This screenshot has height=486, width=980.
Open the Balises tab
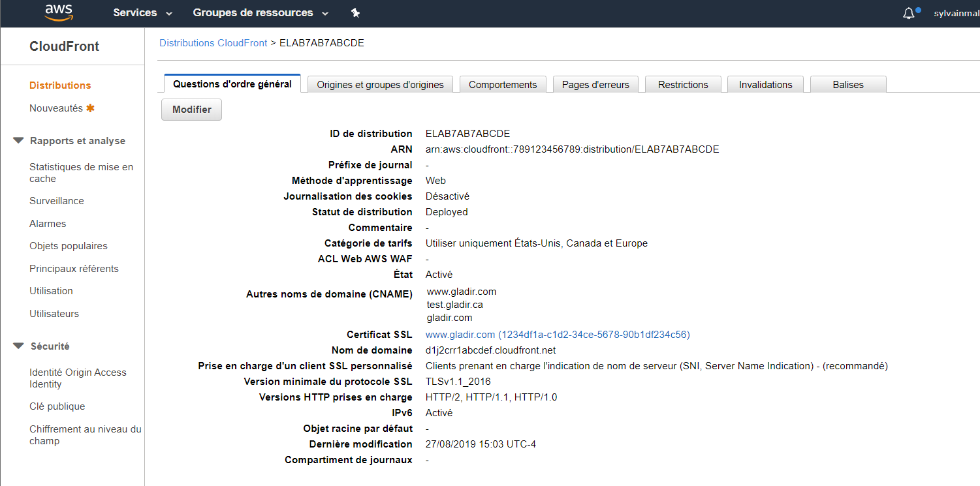click(x=847, y=85)
